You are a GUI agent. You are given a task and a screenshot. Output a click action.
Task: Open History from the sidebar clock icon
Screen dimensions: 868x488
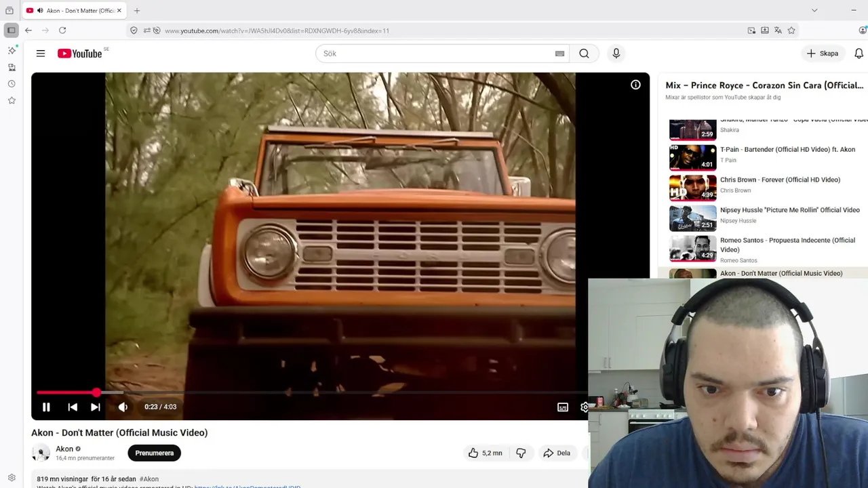12,84
